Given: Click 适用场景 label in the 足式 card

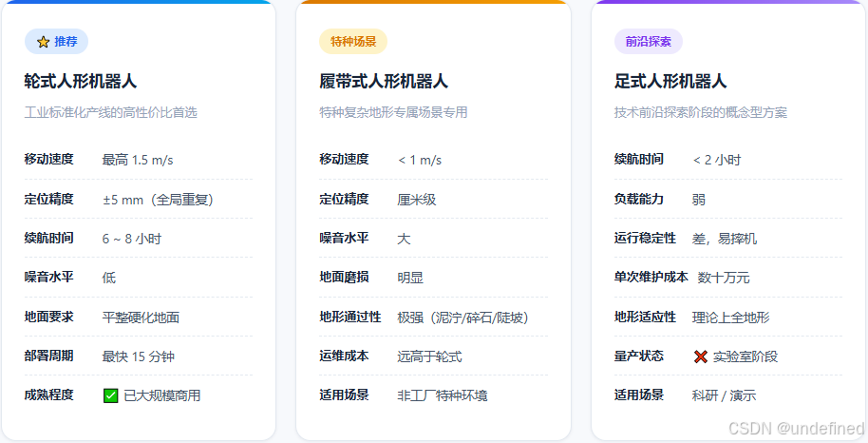Looking at the screenshot, I should 639,395.
